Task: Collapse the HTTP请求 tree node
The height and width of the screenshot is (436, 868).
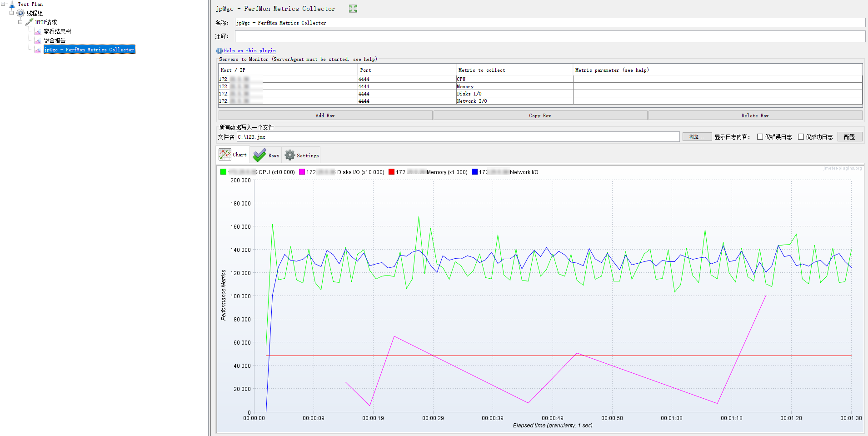Action: [20, 22]
